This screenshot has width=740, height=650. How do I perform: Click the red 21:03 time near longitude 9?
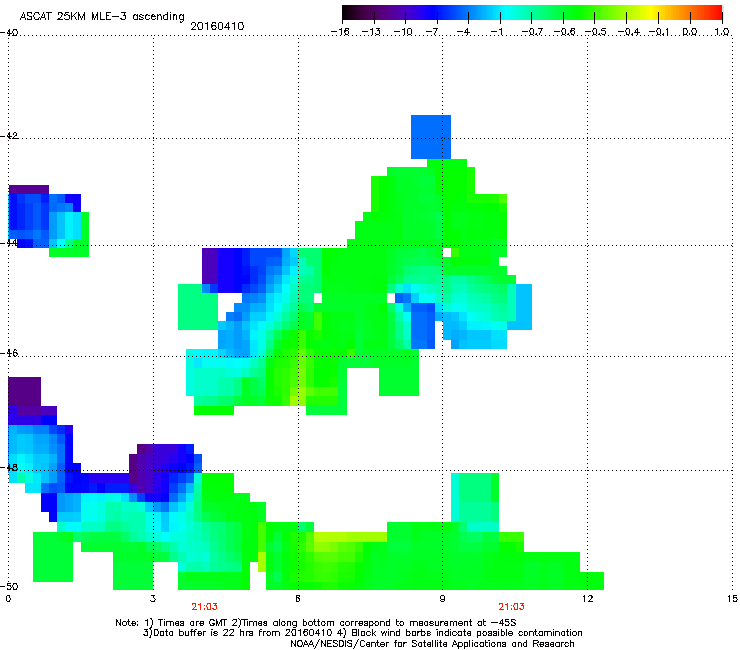point(512,607)
